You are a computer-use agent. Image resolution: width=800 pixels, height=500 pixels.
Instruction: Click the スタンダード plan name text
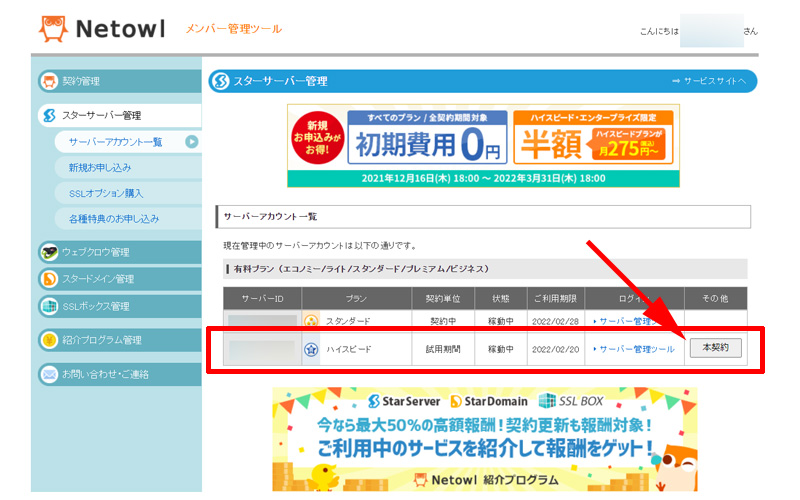point(348,321)
